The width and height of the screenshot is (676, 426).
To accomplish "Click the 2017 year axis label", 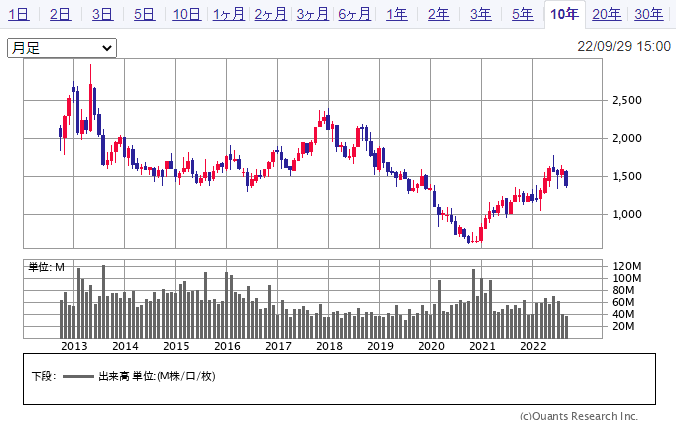I will pyautogui.click(x=278, y=346).
